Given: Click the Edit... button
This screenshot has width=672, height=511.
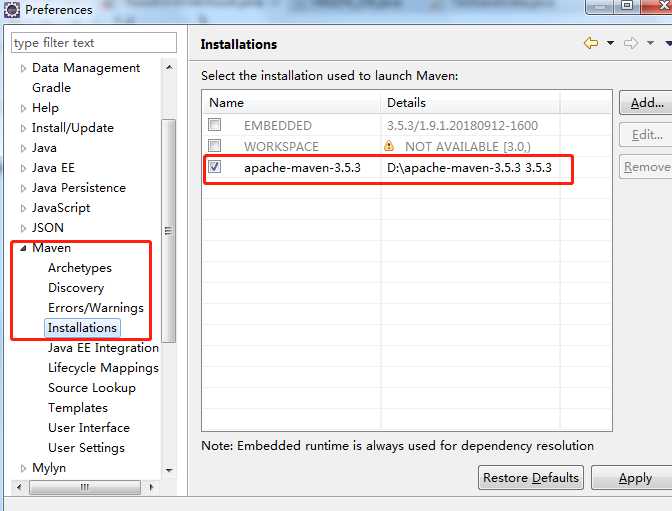Looking at the screenshot, I should (x=645, y=135).
